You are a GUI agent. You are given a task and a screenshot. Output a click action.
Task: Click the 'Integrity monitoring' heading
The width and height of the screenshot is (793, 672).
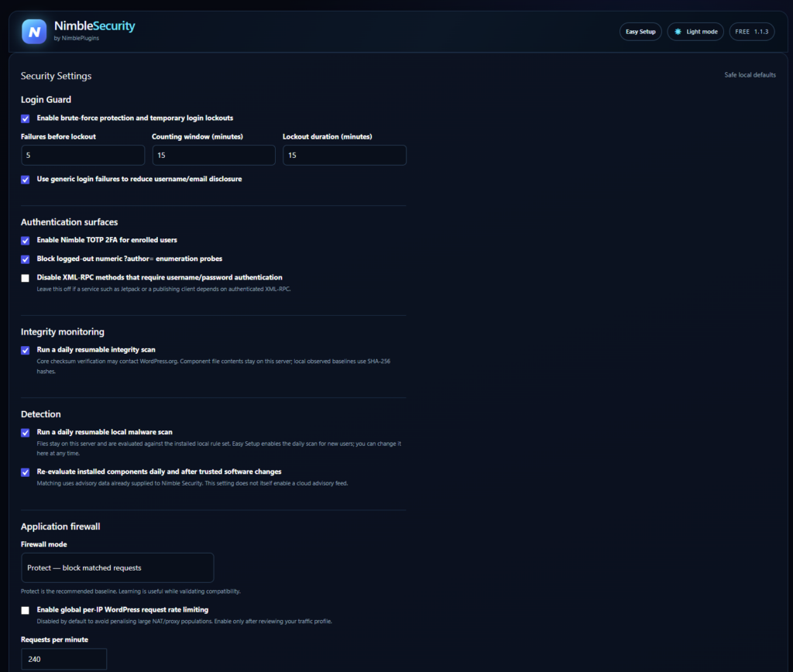[63, 331]
